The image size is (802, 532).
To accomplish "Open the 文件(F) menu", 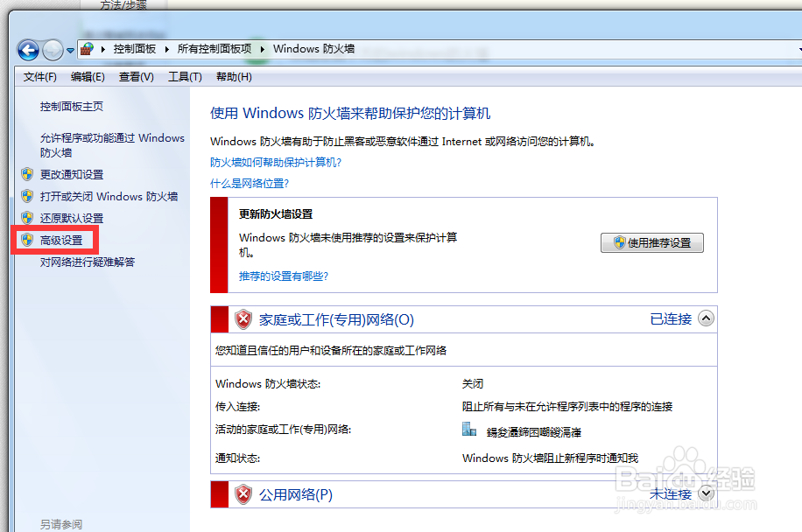I will [40, 77].
